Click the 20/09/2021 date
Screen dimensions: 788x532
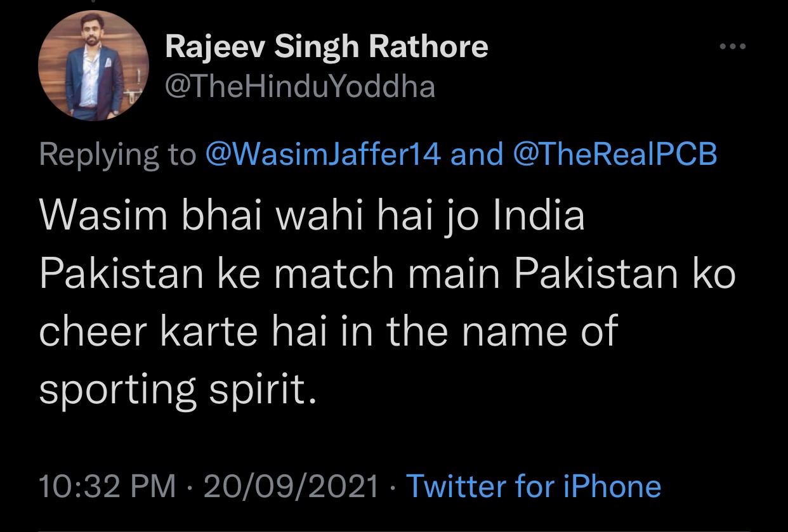coord(292,486)
